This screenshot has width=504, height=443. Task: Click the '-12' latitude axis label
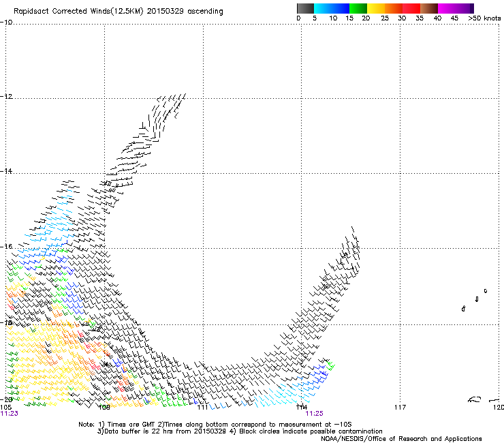point(6,97)
